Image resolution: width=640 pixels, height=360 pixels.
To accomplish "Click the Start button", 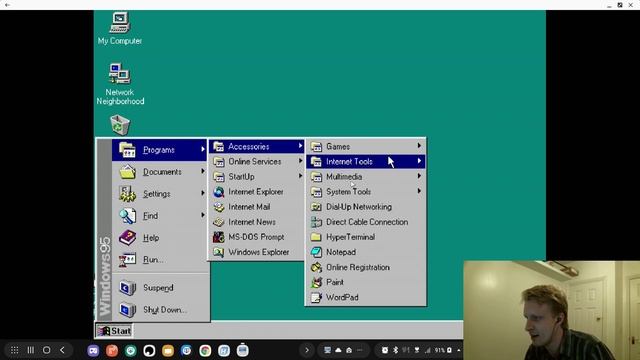I will click(114, 331).
